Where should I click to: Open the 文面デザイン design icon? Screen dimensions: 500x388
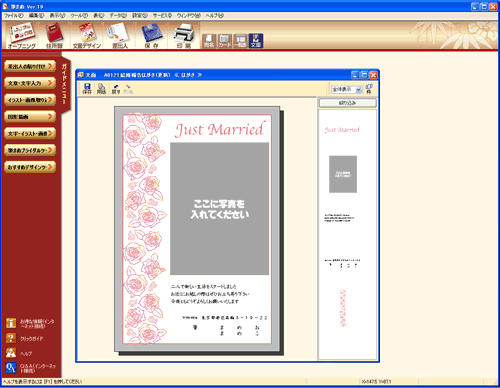87,36
